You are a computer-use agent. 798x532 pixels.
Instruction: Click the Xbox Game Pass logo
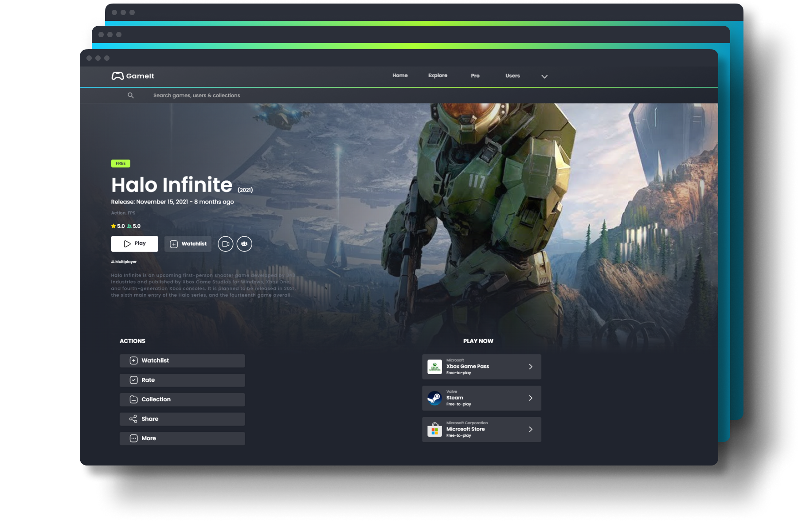pos(434,367)
